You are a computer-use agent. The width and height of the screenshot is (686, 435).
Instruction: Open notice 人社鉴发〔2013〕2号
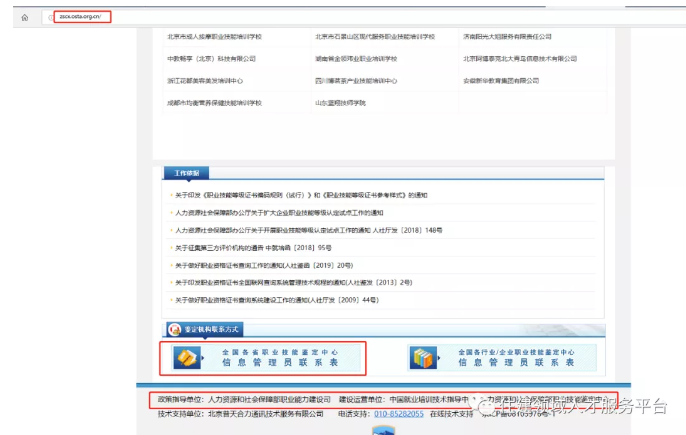[294, 283]
